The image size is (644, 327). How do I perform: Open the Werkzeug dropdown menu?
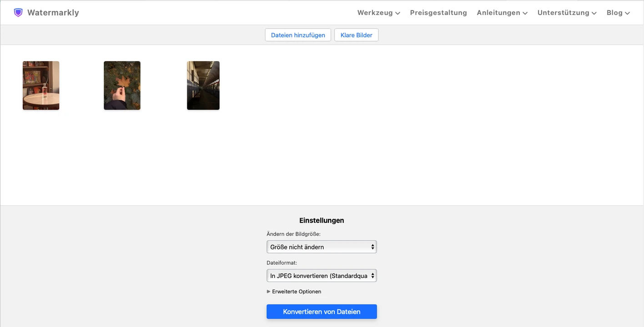(x=378, y=13)
